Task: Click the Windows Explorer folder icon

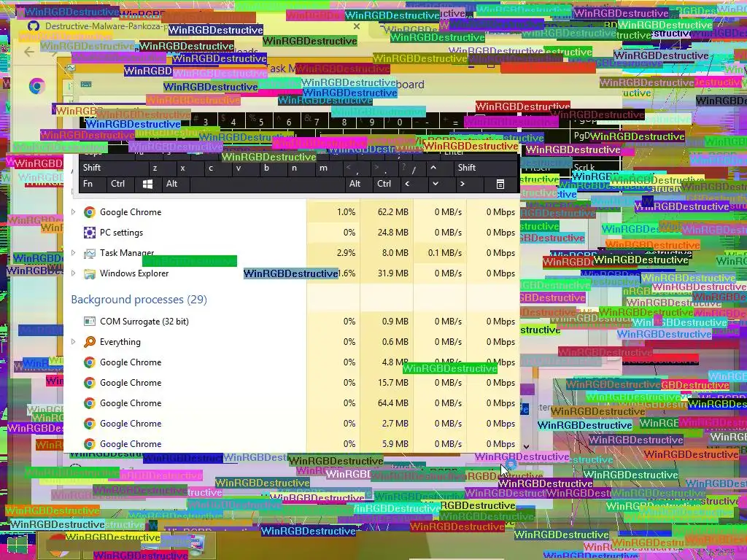Action: 89,273
